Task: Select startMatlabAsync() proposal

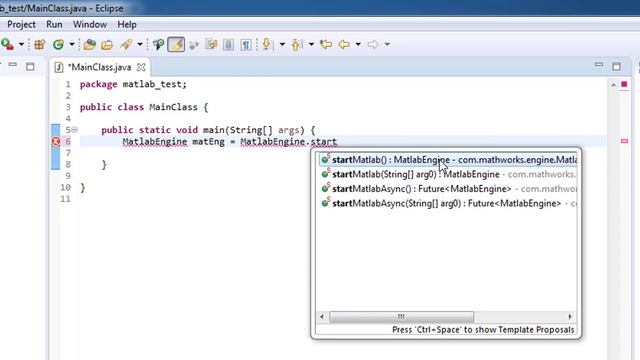Action: point(448,189)
